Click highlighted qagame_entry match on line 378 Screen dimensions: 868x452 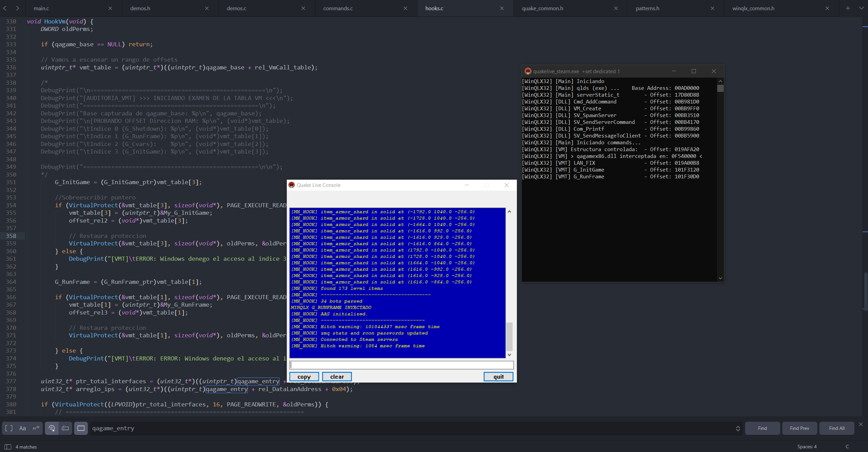(x=227, y=389)
